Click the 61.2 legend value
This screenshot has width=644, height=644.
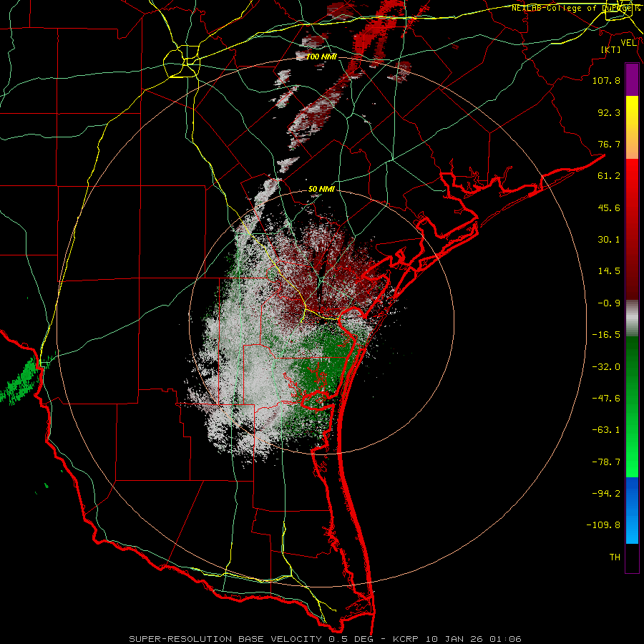(x=609, y=176)
